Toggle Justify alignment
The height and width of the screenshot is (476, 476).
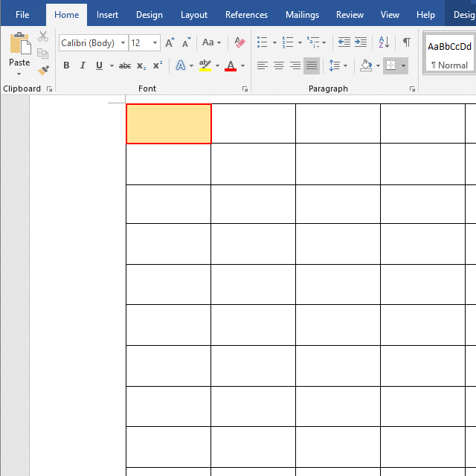click(312, 65)
